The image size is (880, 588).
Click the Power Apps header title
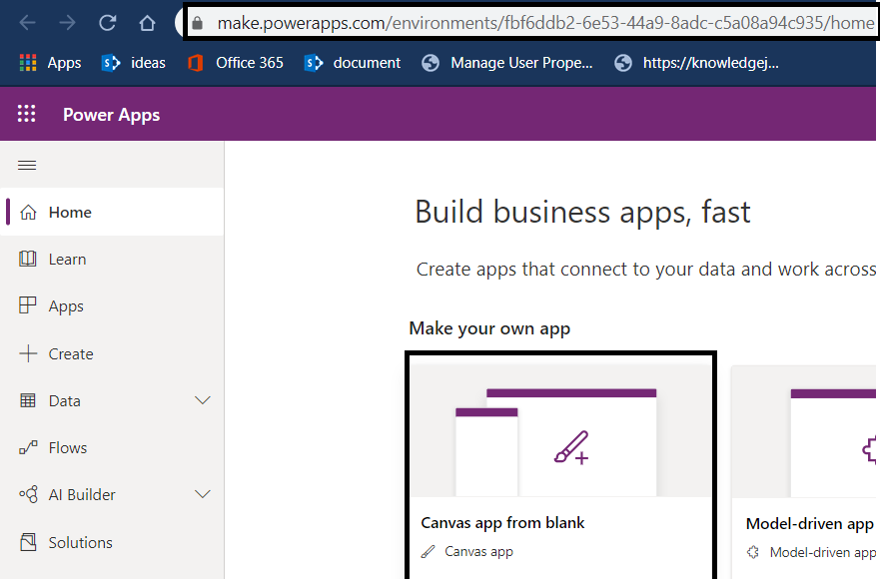[111, 115]
